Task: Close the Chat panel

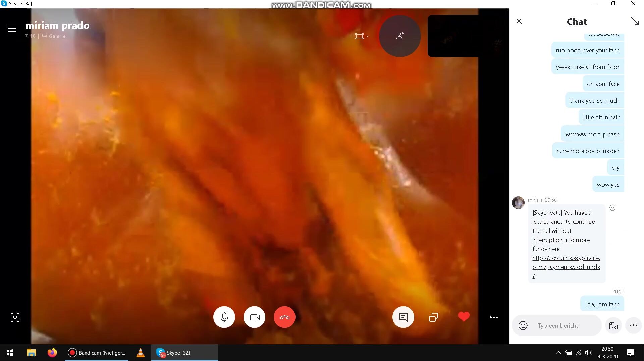Action: [519, 21]
